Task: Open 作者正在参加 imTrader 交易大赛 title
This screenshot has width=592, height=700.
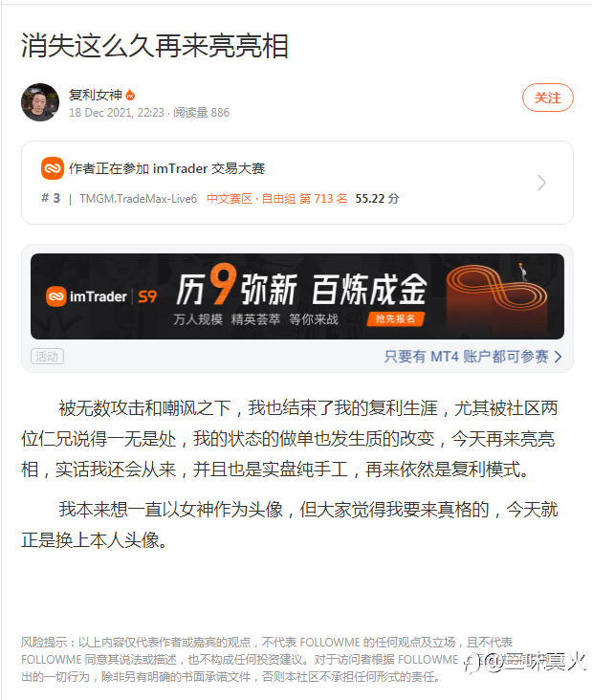Action: tap(167, 168)
